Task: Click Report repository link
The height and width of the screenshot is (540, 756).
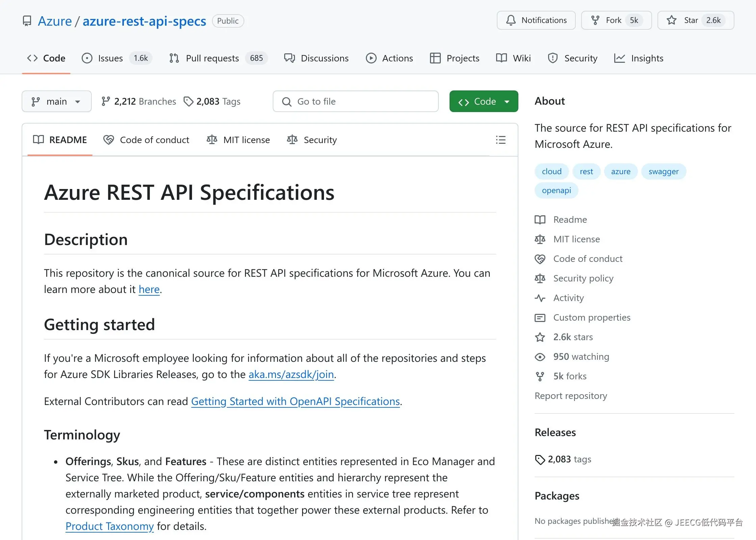Action: click(x=571, y=396)
